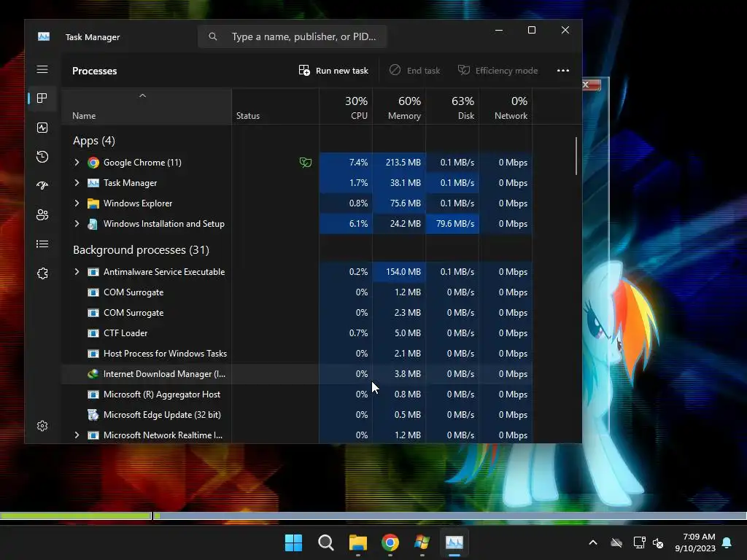Click the Windows setup flag taskbar icon
Viewport: 747px width, 560px height.
pos(422,542)
